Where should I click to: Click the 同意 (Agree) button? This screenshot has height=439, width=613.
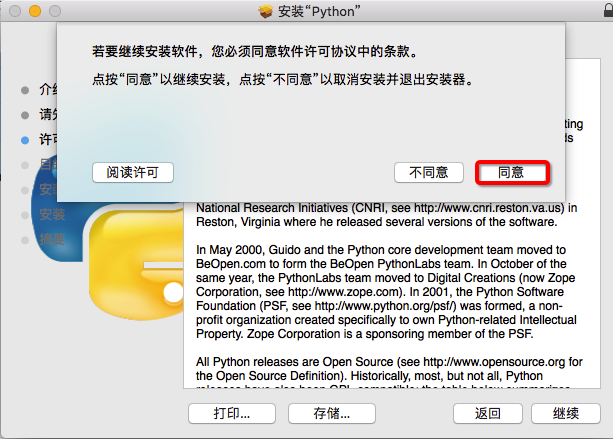pyautogui.click(x=512, y=172)
